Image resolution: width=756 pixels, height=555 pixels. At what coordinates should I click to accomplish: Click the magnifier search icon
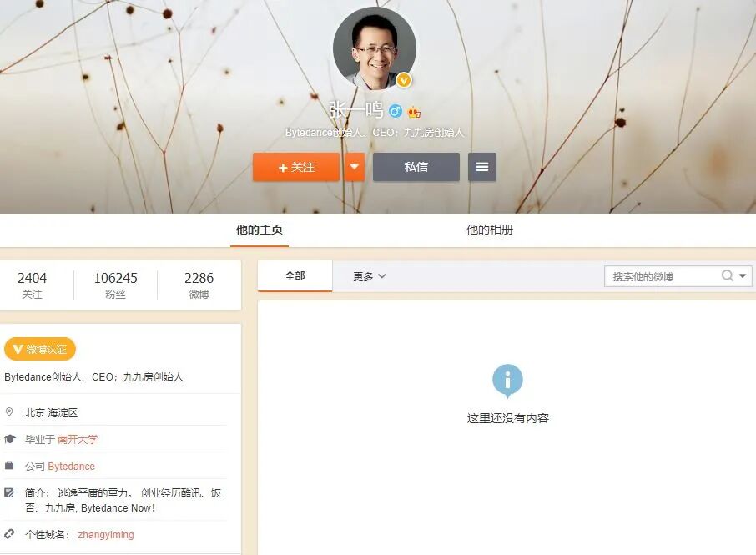point(728,275)
